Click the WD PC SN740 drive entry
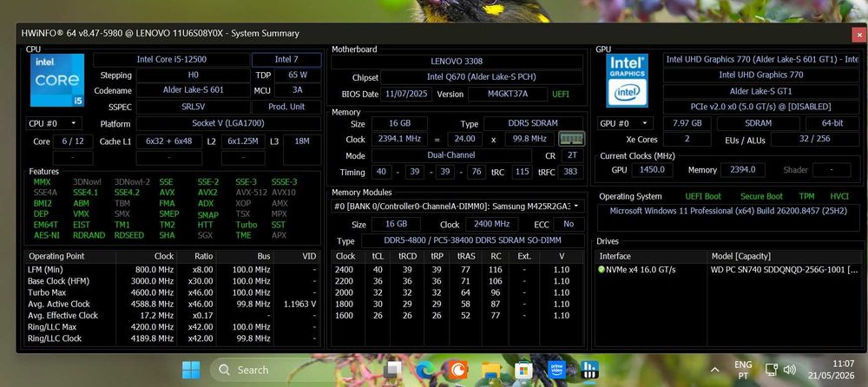This screenshot has width=868, height=387. click(x=728, y=270)
